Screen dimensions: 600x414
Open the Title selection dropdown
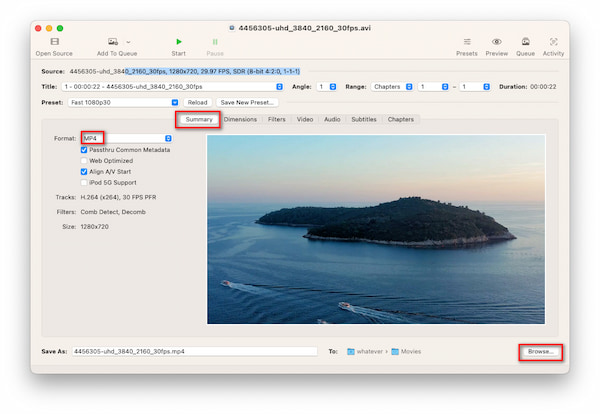pyautogui.click(x=173, y=87)
